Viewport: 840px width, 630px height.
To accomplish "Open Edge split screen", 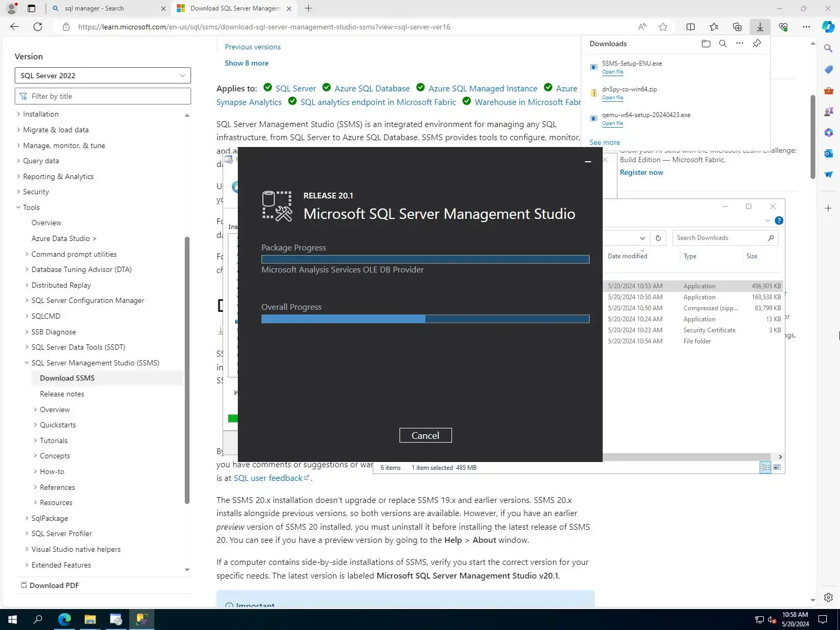I will point(691,27).
